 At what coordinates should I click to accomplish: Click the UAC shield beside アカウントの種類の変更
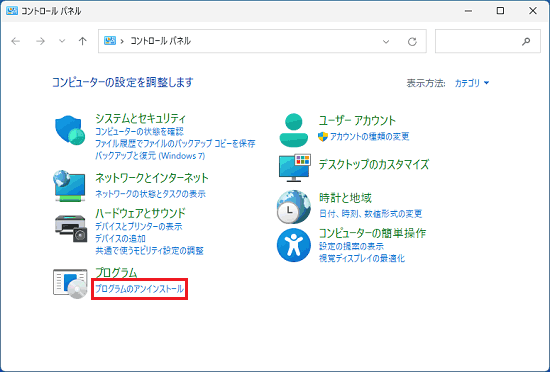coord(323,136)
